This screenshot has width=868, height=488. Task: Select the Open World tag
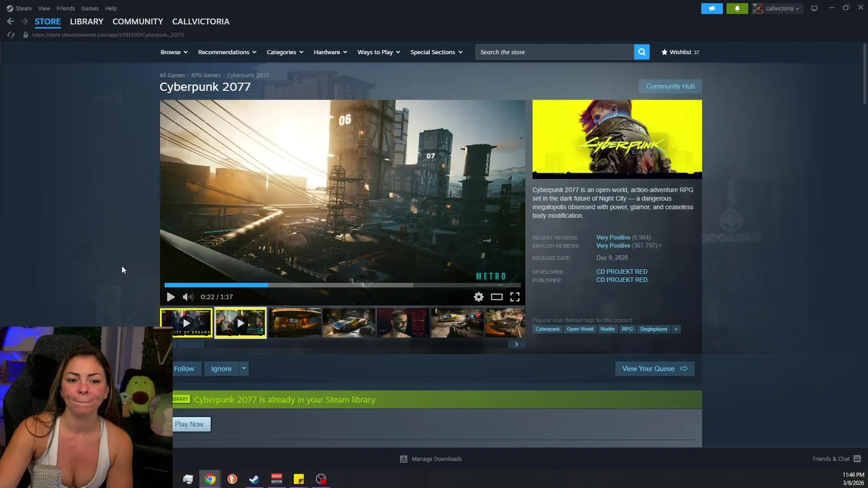pyautogui.click(x=580, y=329)
